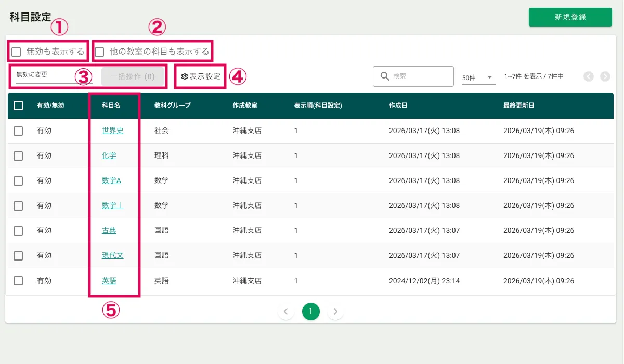
Task: Open the 50件 page size dropdown
Action: (x=478, y=77)
